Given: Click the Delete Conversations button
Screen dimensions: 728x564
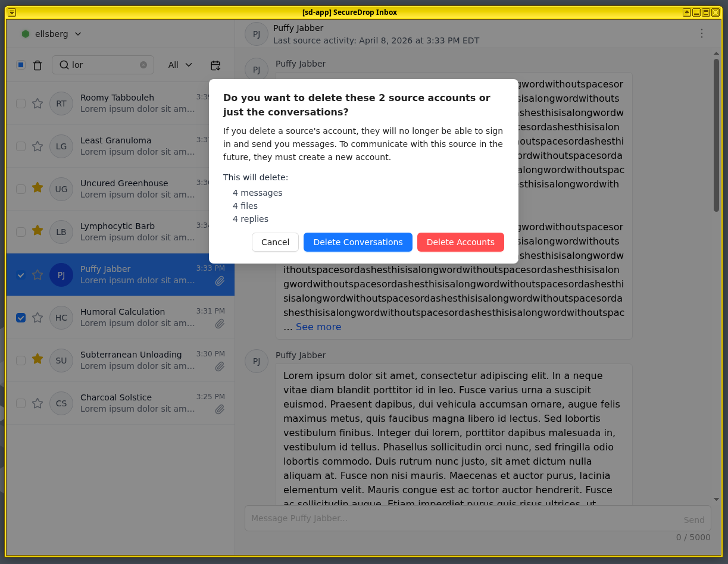Looking at the screenshot, I should pyautogui.click(x=358, y=242).
